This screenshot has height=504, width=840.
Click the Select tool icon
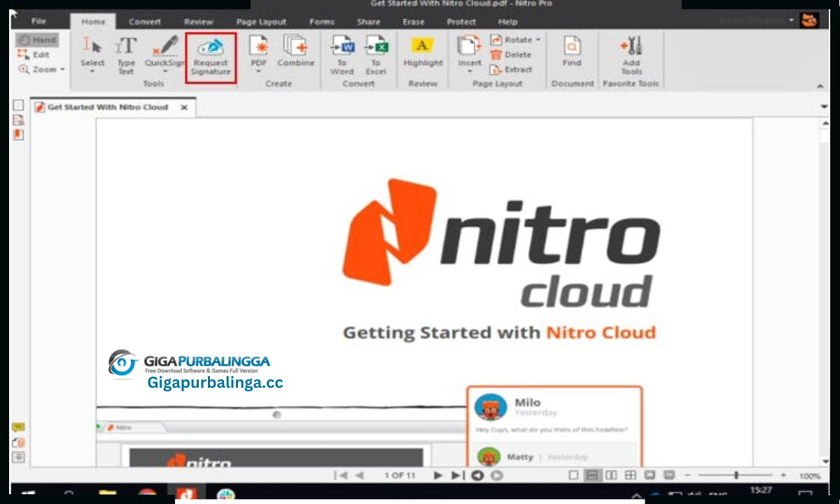[x=92, y=46]
